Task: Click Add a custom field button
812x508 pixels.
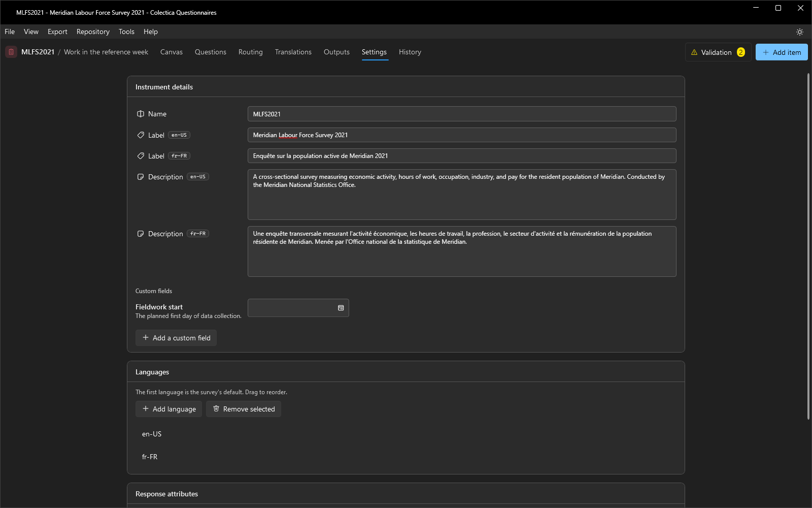Action: pos(176,338)
